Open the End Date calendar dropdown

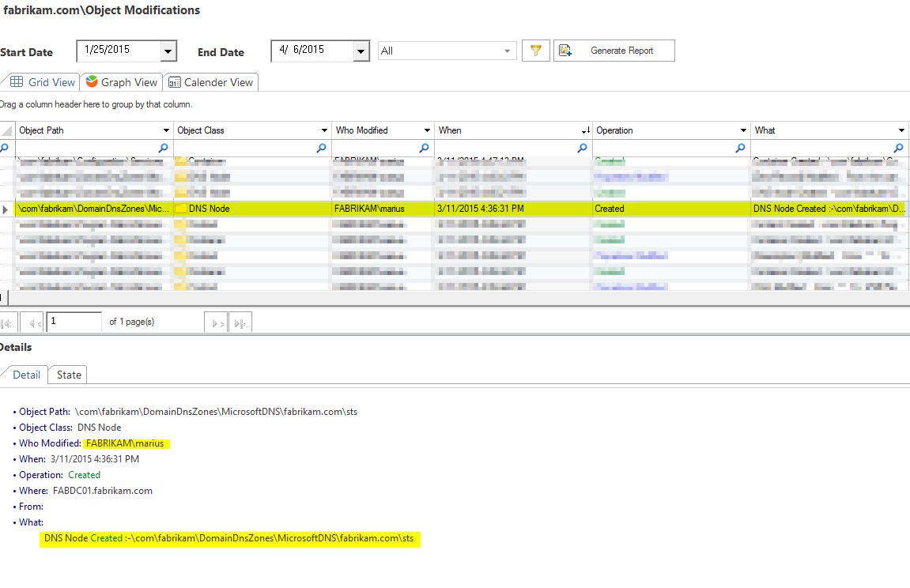(361, 51)
